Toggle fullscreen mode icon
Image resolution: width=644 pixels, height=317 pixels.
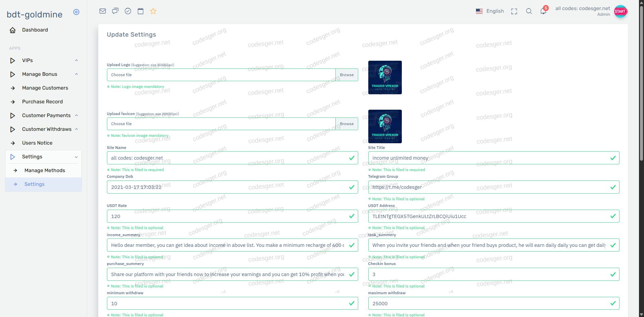[x=514, y=11]
